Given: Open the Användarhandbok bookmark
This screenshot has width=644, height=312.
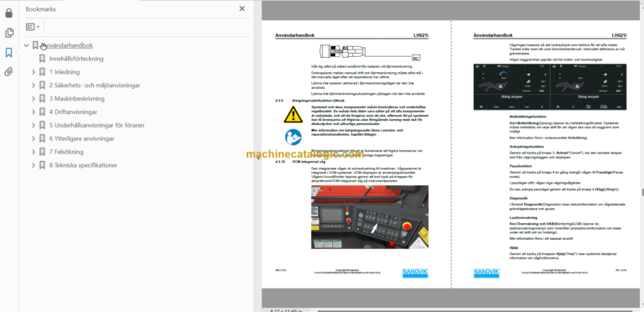Looking at the screenshot, I should tap(68, 45).
